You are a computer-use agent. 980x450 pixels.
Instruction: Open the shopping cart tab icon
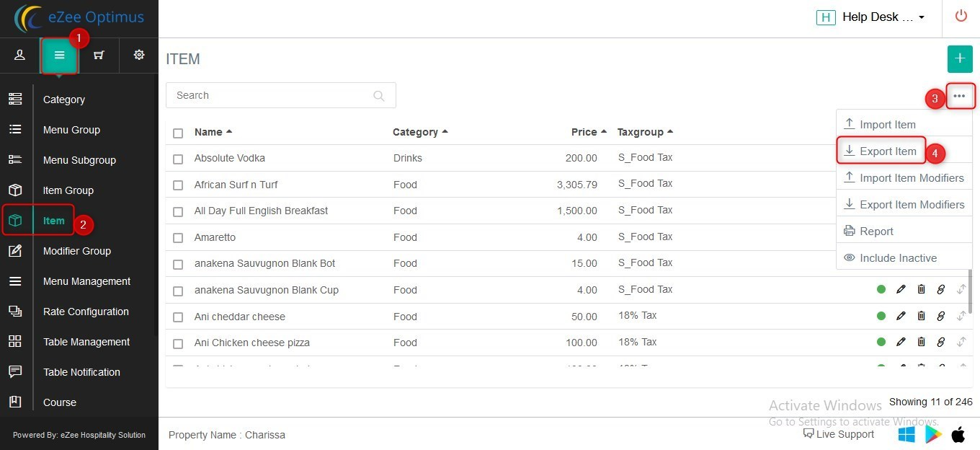[x=99, y=56]
